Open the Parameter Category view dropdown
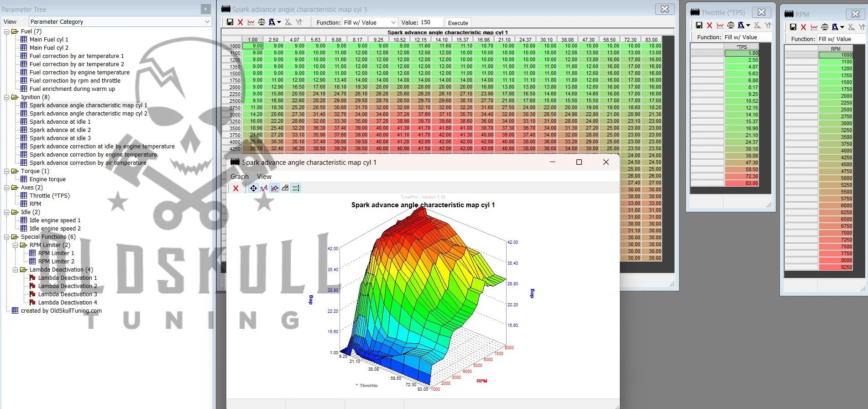The width and height of the screenshot is (868, 409). (207, 21)
